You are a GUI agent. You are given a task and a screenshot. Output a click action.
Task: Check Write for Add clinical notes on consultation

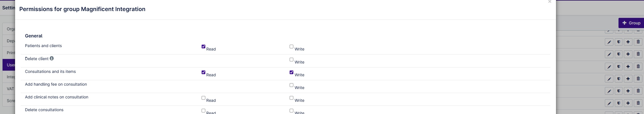tap(291, 98)
